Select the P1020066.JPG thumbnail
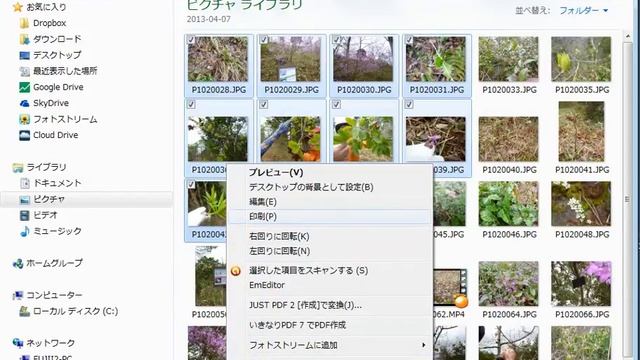The width and height of the screenshot is (640, 360). [x=581, y=284]
